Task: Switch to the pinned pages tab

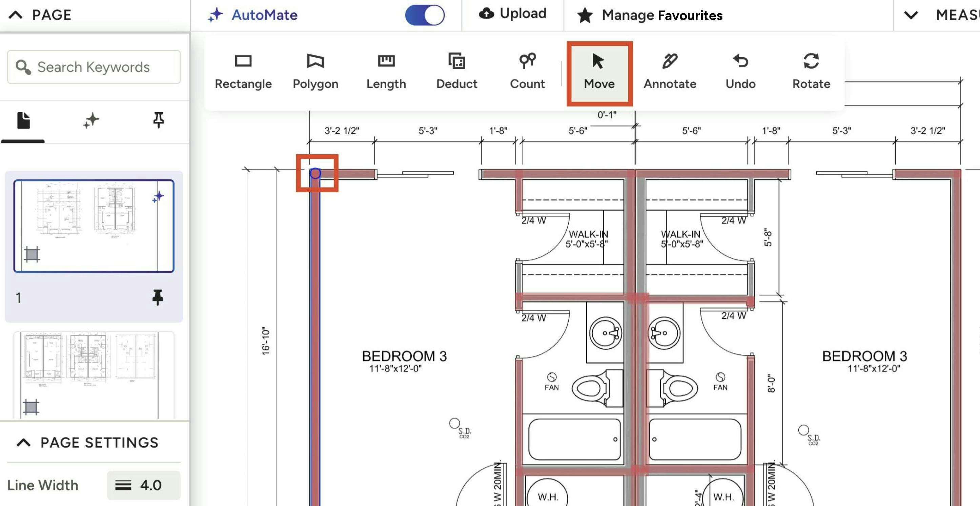Action: (158, 120)
